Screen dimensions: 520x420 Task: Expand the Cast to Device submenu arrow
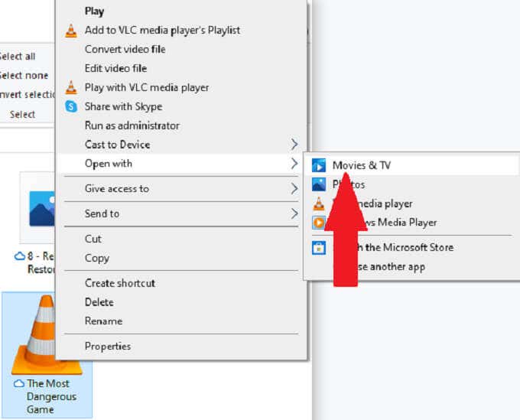[x=294, y=145]
